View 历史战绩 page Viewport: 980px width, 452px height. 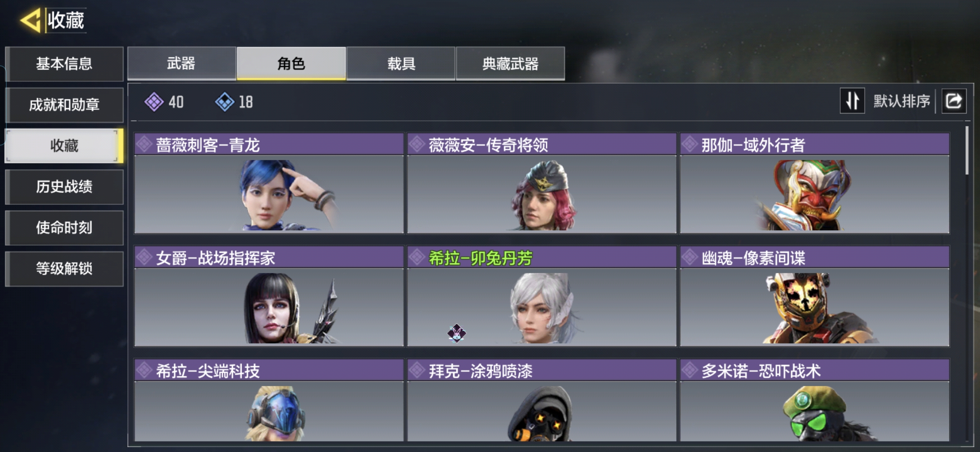pos(64,187)
